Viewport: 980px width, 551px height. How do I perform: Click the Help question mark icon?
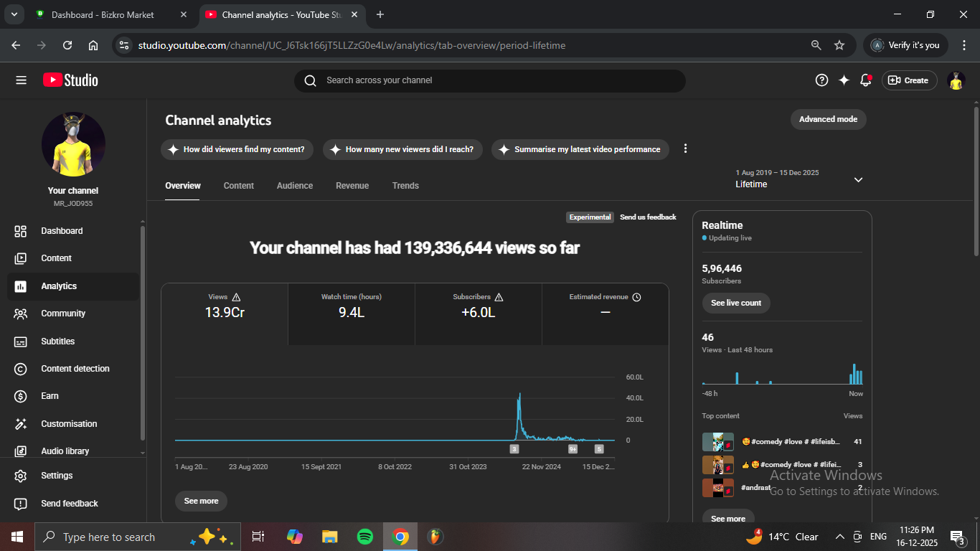tap(821, 80)
